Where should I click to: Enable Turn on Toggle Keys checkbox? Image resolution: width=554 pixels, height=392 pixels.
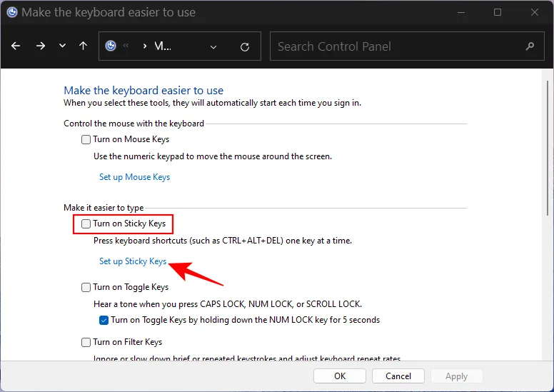click(x=86, y=287)
